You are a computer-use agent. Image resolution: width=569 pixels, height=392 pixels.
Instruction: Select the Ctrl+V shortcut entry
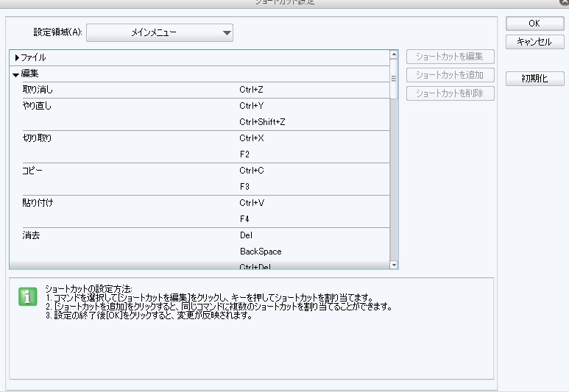(252, 203)
